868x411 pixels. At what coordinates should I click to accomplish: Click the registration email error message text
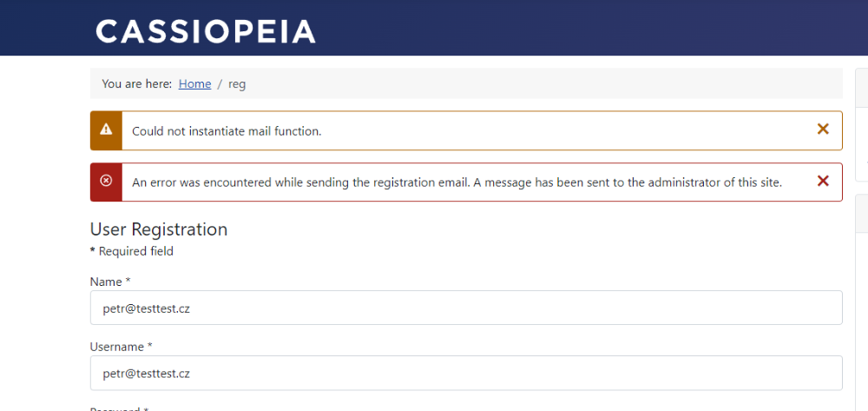pos(457,182)
